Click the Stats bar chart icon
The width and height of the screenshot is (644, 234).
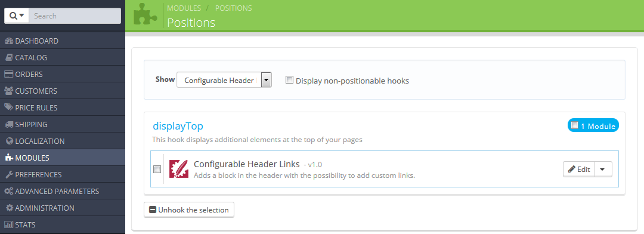9,224
